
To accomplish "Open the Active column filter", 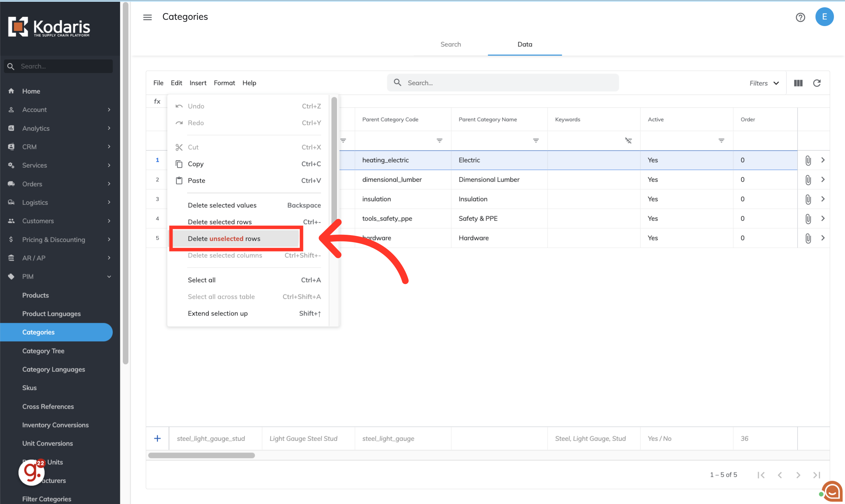I will (x=721, y=141).
